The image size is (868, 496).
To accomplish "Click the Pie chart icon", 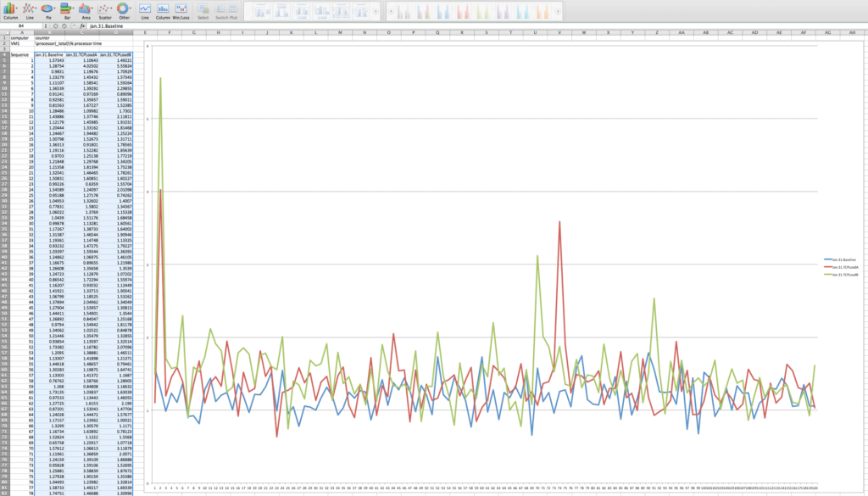I will click(46, 8).
